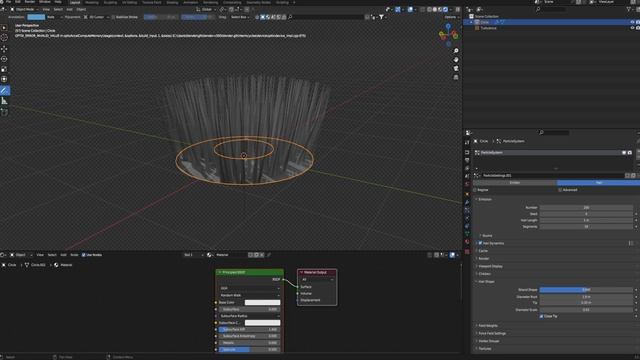
Task: Select the Rotate tool in viewport toolbar
Action: coord(4,59)
